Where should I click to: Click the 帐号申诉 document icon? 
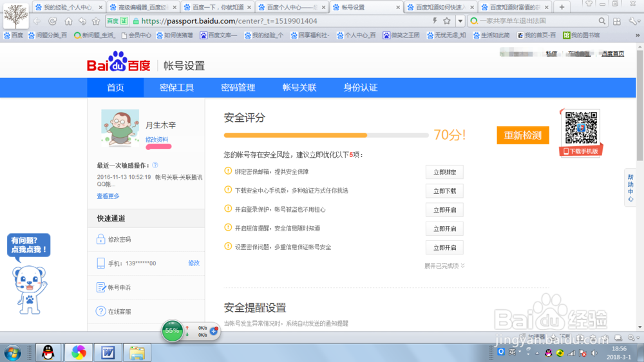[100, 287]
